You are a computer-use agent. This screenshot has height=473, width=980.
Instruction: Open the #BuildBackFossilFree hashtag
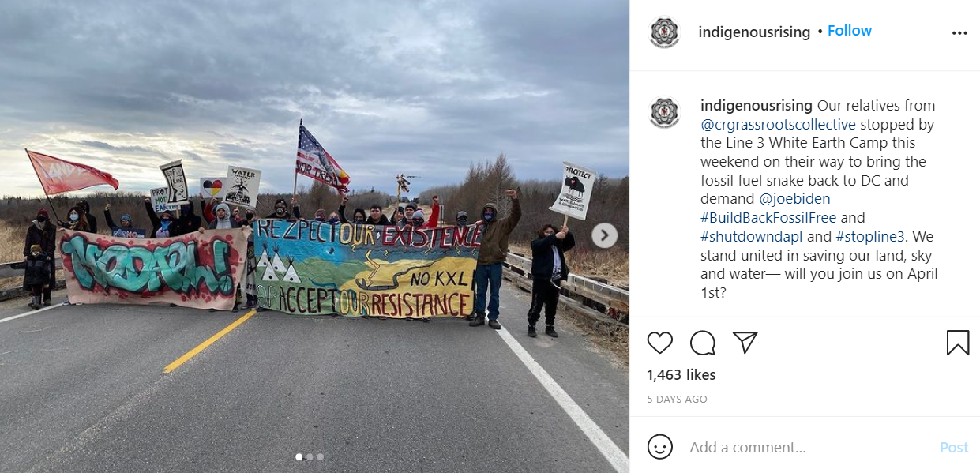coord(768,217)
